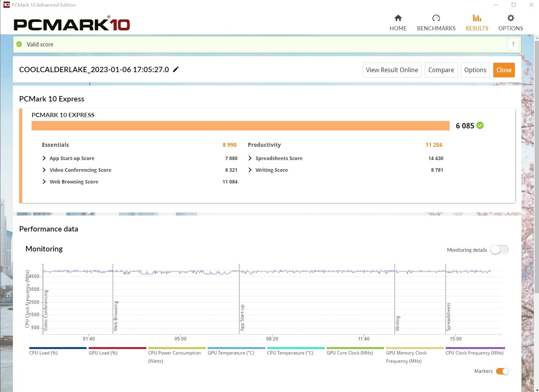
Task: Click the Compare button
Action: click(441, 70)
